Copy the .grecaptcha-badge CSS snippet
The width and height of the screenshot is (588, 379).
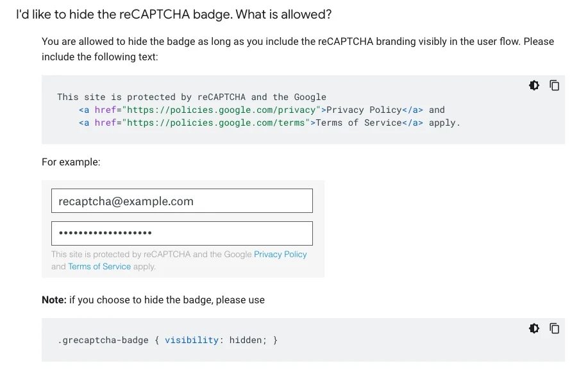tap(555, 328)
